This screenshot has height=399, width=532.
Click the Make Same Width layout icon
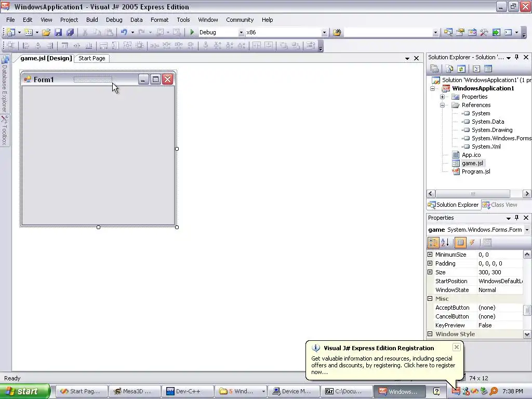[103, 46]
